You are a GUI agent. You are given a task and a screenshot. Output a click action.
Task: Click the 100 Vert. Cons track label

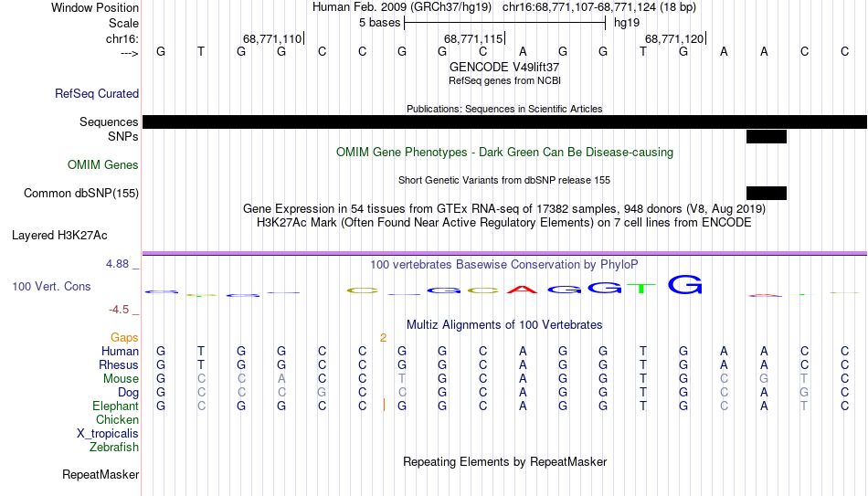coord(51,286)
